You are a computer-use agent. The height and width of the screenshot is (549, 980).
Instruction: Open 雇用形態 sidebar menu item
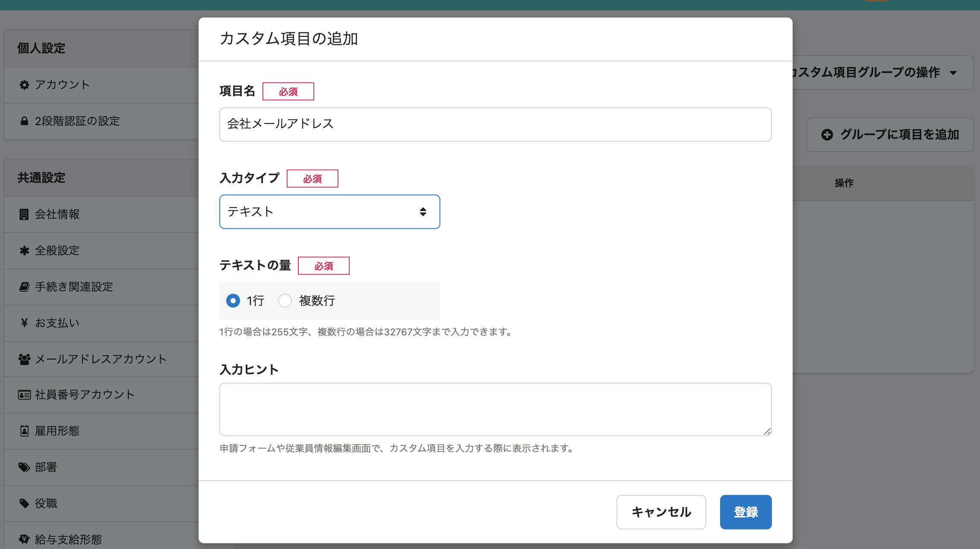click(57, 431)
